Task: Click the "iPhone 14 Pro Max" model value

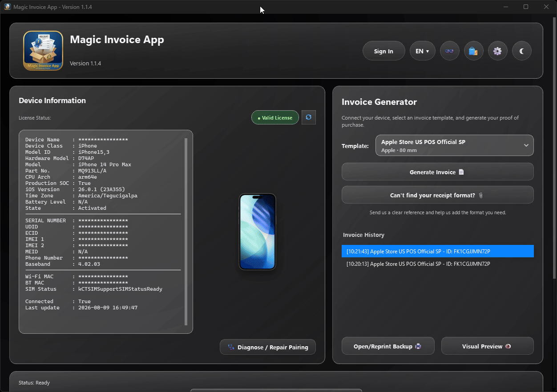Action: click(x=105, y=164)
